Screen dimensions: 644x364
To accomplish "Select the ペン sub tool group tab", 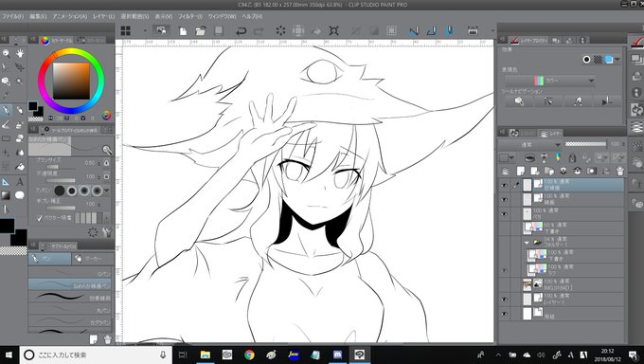I will click(49, 259).
